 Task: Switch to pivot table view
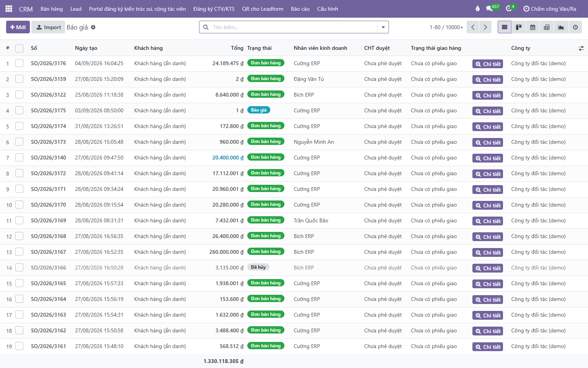click(x=547, y=27)
